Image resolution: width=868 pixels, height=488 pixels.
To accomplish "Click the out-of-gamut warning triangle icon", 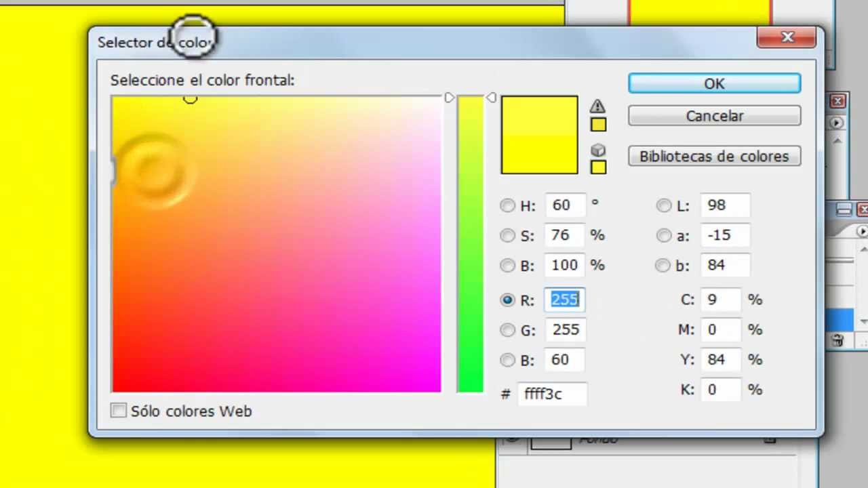I will coord(597,106).
